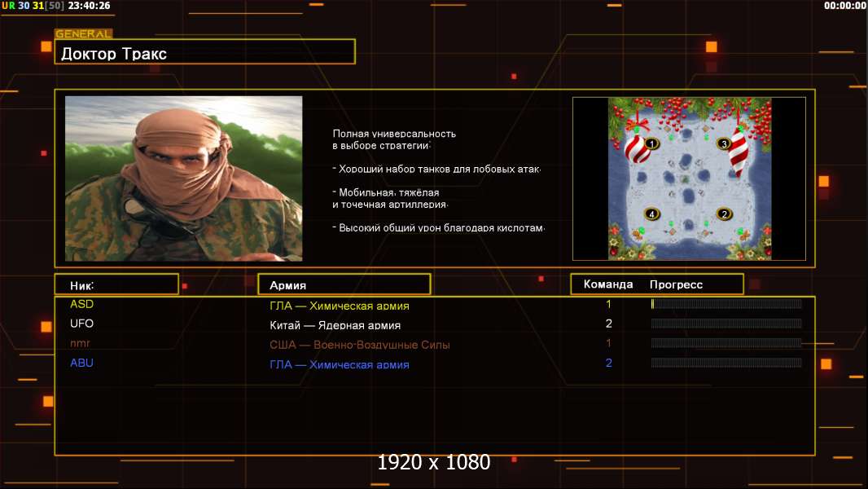Click the 23:40:26 clock readout
The image size is (868, 489).
pyautogui.click(x=89, y=6)
